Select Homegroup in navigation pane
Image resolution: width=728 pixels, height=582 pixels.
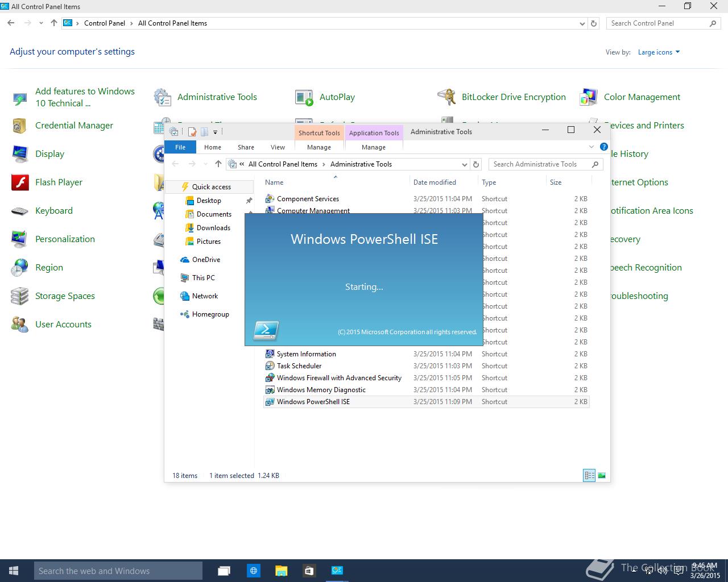pos(210,314)
